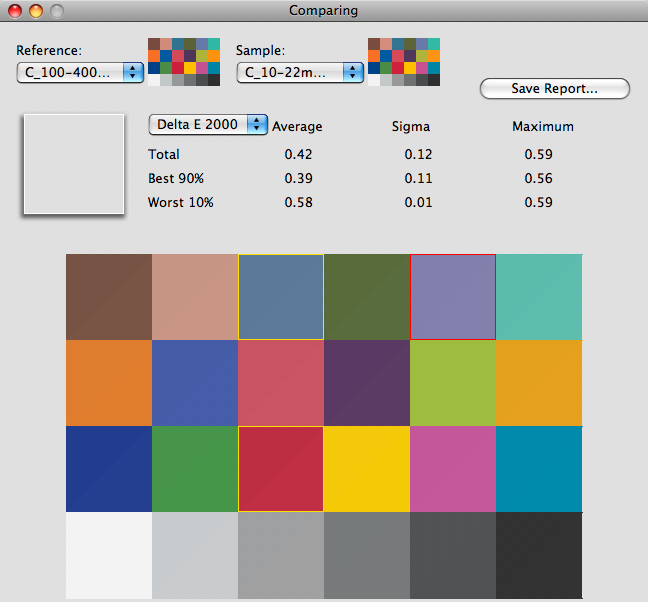Click the Reference color chart thumbnail
The width and height of the screenshot is (648, 602).
[184, 62]
